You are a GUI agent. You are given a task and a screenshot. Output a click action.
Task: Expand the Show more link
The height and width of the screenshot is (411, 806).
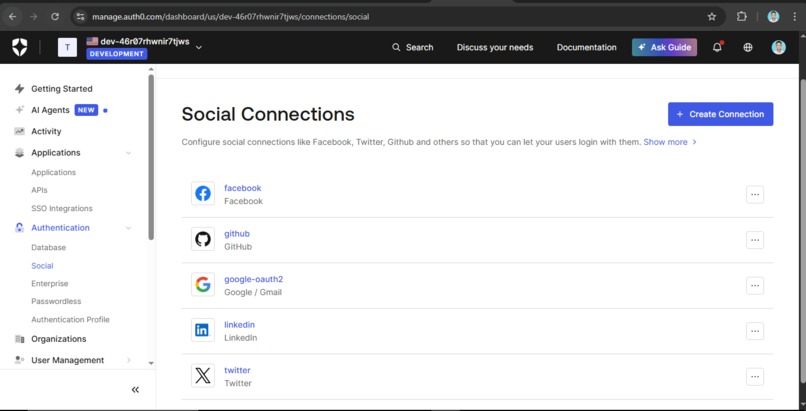pos(670,142)
